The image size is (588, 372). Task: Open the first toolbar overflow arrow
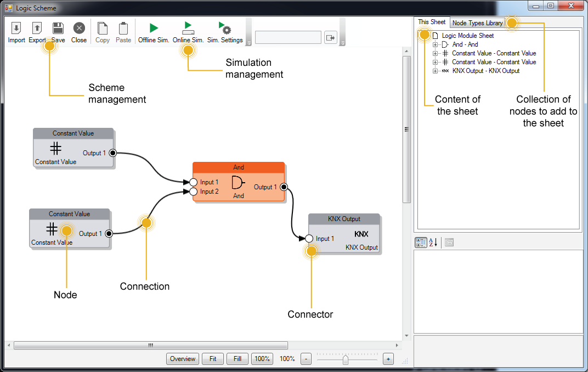[248, 43]
